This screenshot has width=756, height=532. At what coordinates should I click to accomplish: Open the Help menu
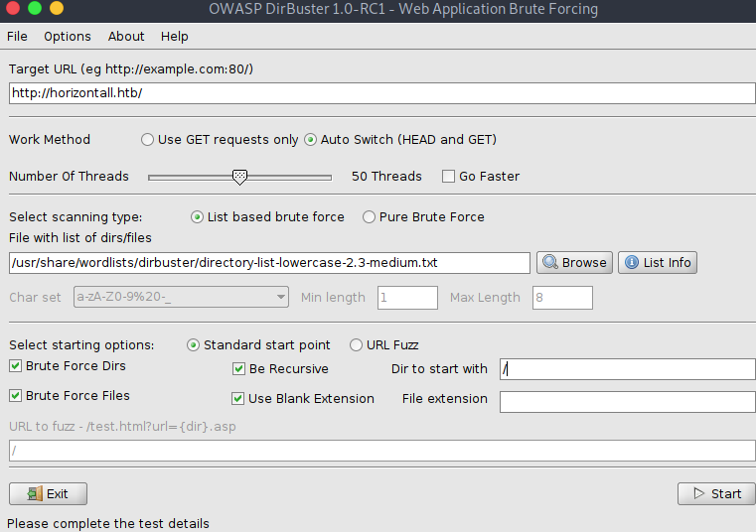click(x=174, y=36)
